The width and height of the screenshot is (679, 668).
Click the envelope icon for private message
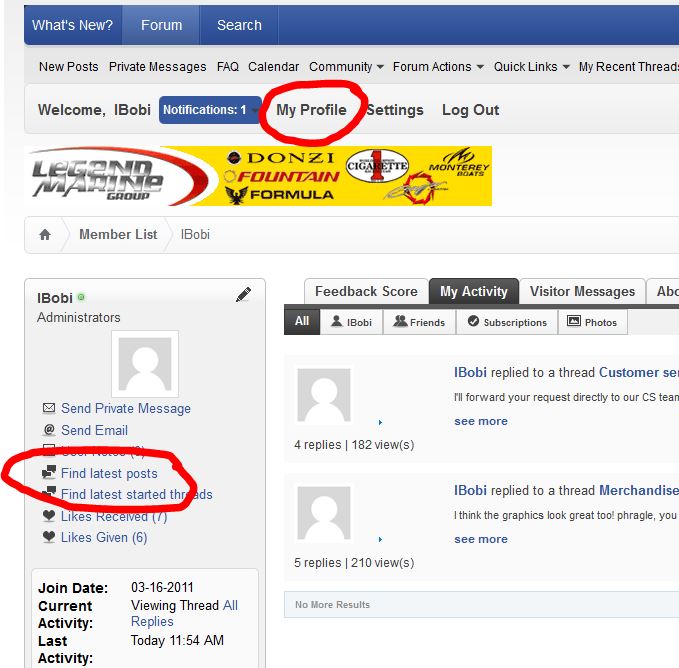(49, 408)
